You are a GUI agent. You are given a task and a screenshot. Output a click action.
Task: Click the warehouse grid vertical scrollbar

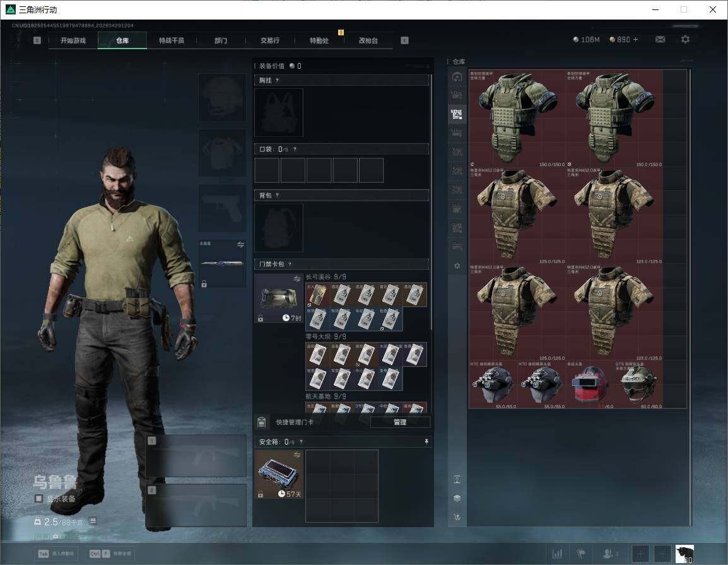tap(690, 297)
